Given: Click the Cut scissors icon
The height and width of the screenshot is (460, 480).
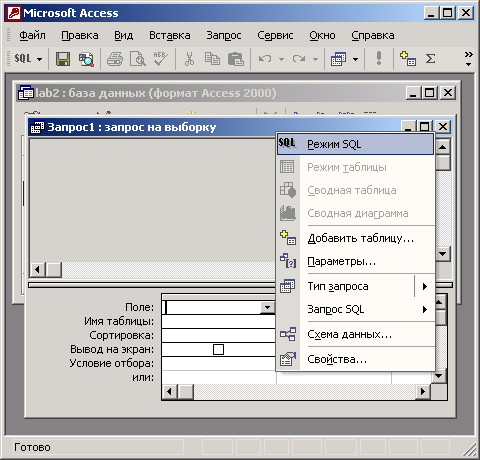Looking at the screenshot, I should coord(189,59).
